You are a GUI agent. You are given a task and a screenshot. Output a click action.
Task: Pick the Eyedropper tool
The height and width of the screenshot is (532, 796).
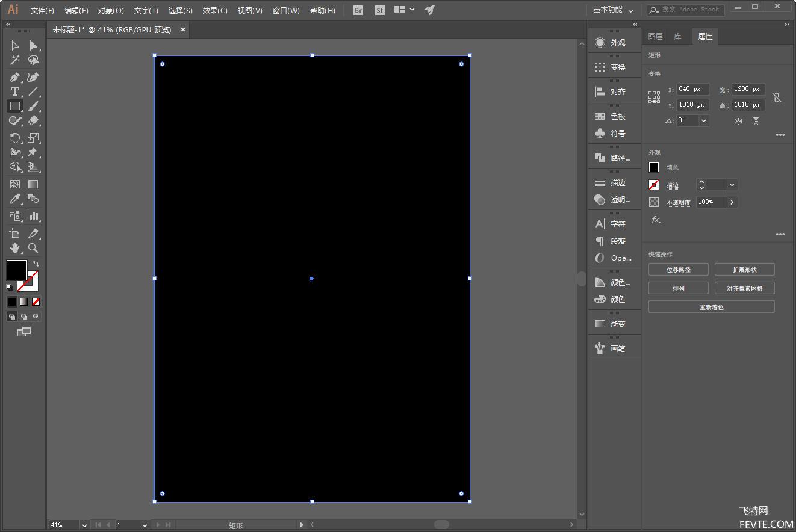(15, 199)
